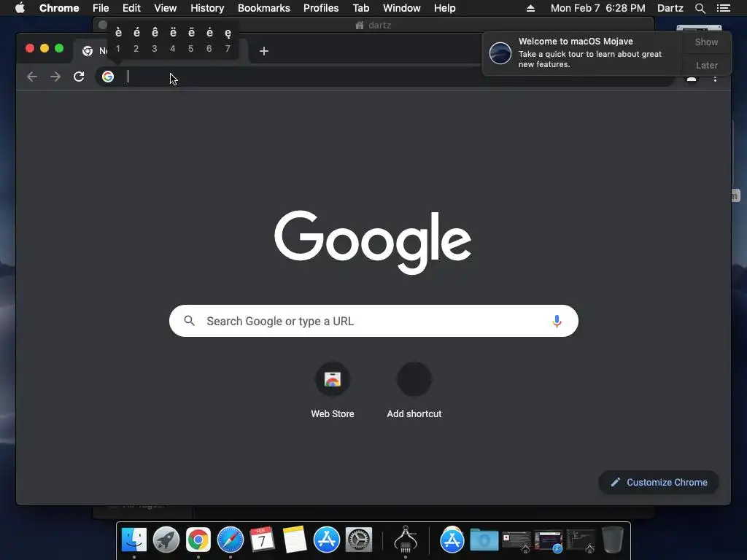Select accent option ê numbered 3
Screen dimensions: 747x560
pos(155,39)
